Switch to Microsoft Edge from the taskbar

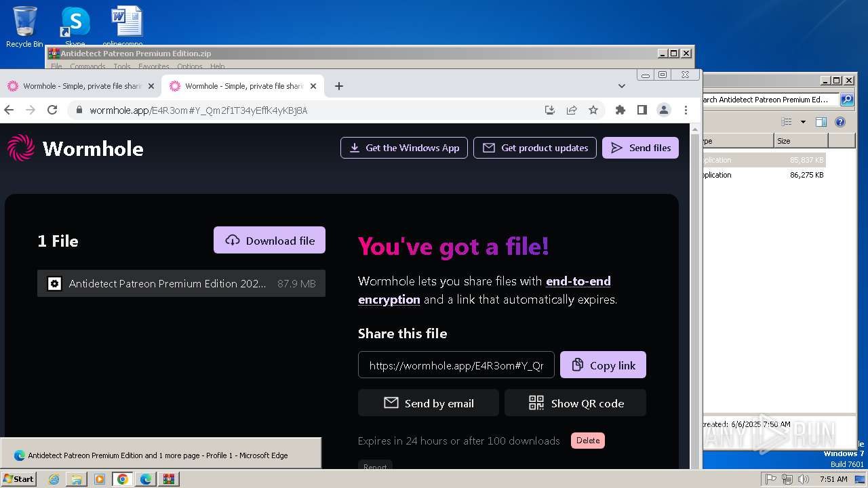146,479
